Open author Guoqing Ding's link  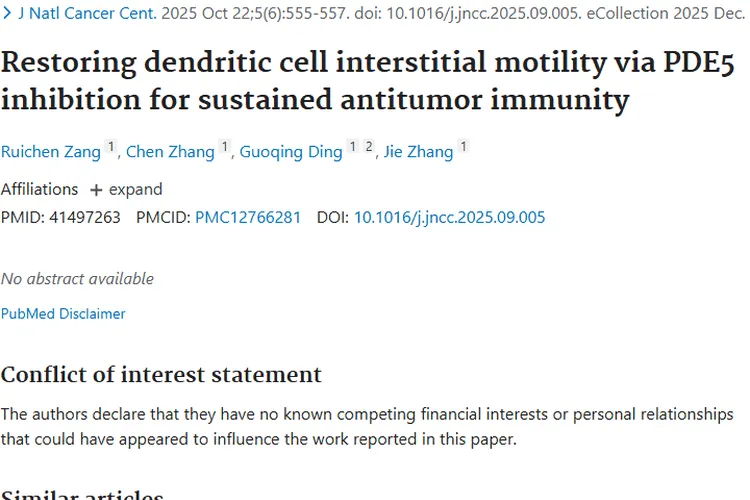[290, 152]
